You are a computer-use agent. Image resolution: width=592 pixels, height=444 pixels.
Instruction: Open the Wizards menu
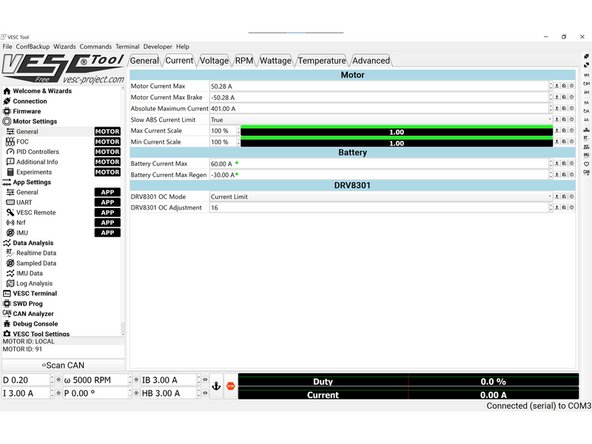[65, 46]
